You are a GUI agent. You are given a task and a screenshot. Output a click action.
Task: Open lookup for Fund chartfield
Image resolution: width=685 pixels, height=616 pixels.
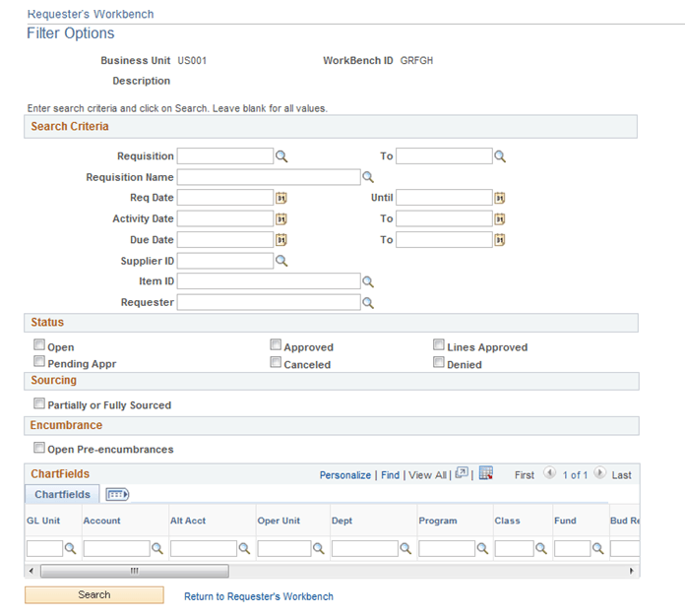598,548
